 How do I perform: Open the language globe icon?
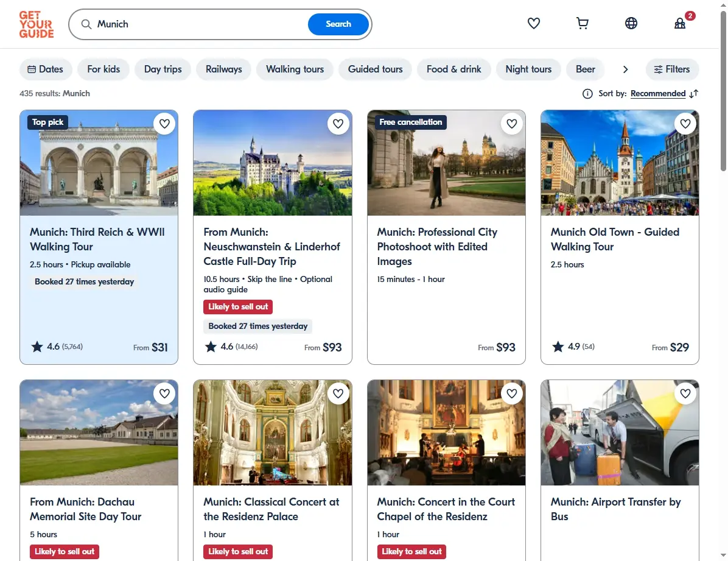click(631, 23)
